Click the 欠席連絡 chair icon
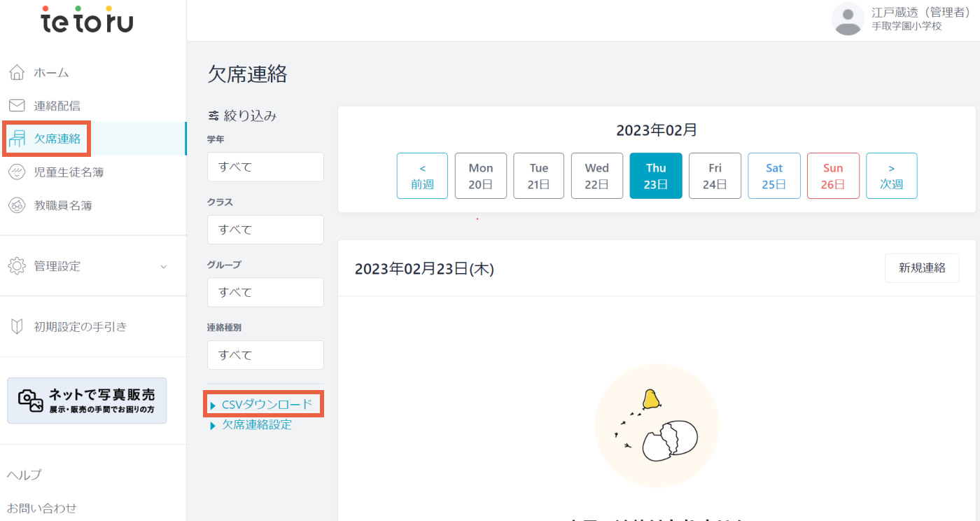The width and height of the screenshot is (980, 521). click(x=17, y=139)
